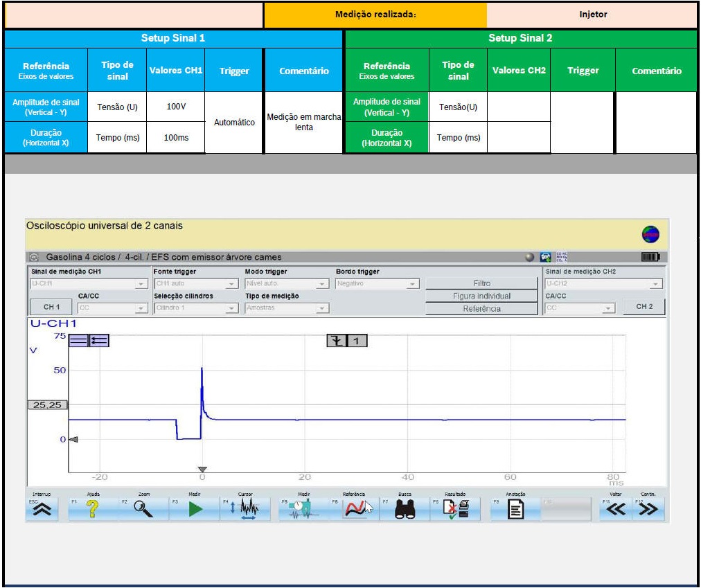Image resolution: width=701 pixels, height=588 pixels.
Task: Toggle the CH 2 channel button
Action: click(x=644, y=306)
